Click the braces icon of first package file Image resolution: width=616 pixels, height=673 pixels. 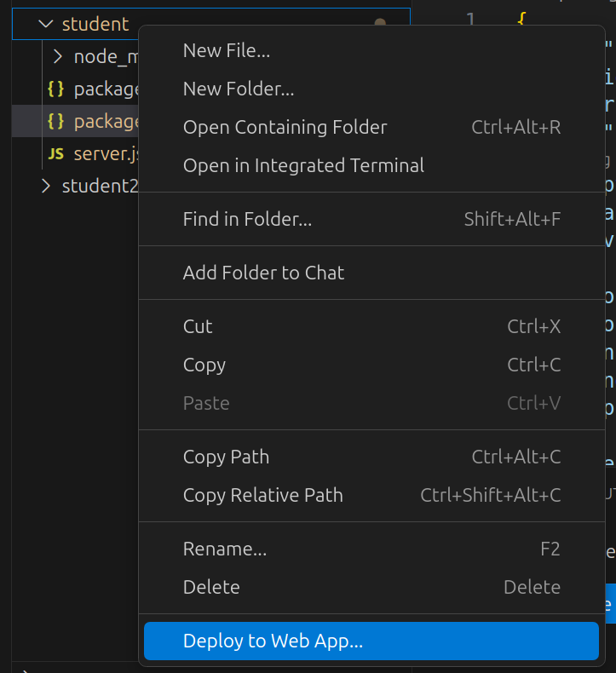tap(56, 89)
